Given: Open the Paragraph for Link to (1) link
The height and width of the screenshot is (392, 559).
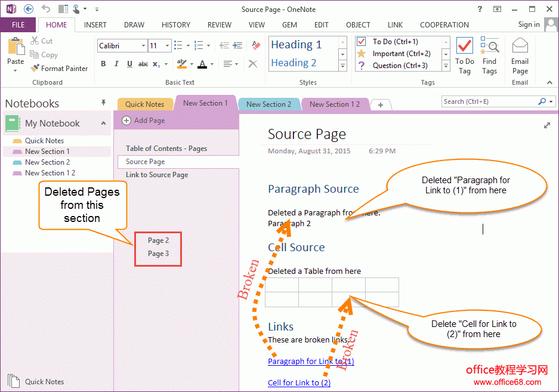Looking at the screenshot, I should 311,361.
